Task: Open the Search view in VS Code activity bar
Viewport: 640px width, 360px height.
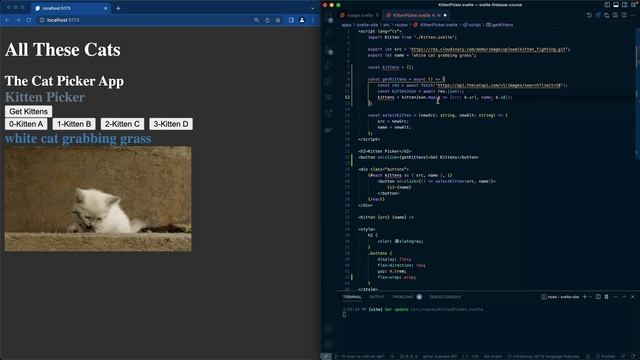Action: pos(329,34)
